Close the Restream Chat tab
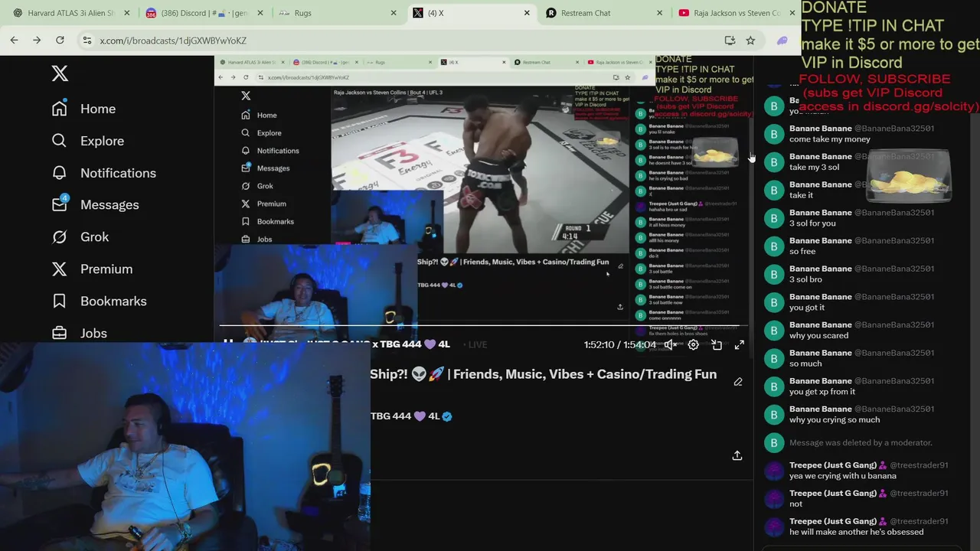The width and height of the screenshot is (980, 551). 660,13
